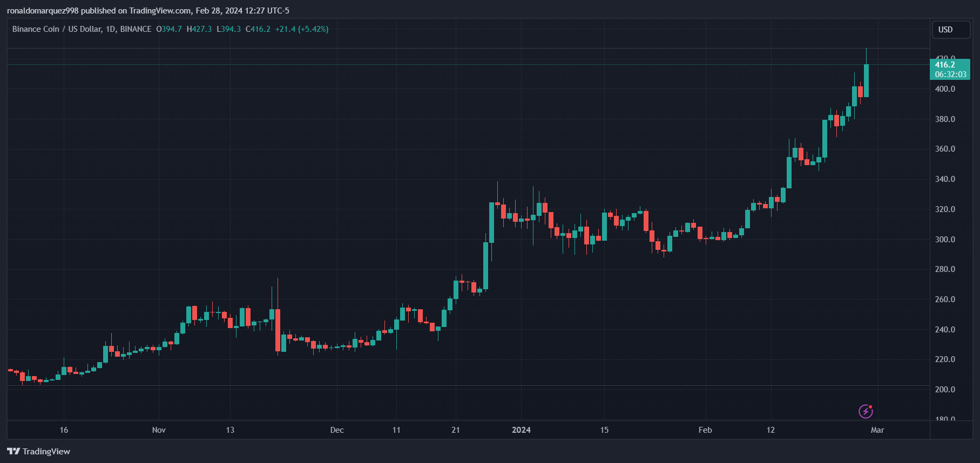
Task: Select the Dec label on time axis
Action: tap(337, 430)
